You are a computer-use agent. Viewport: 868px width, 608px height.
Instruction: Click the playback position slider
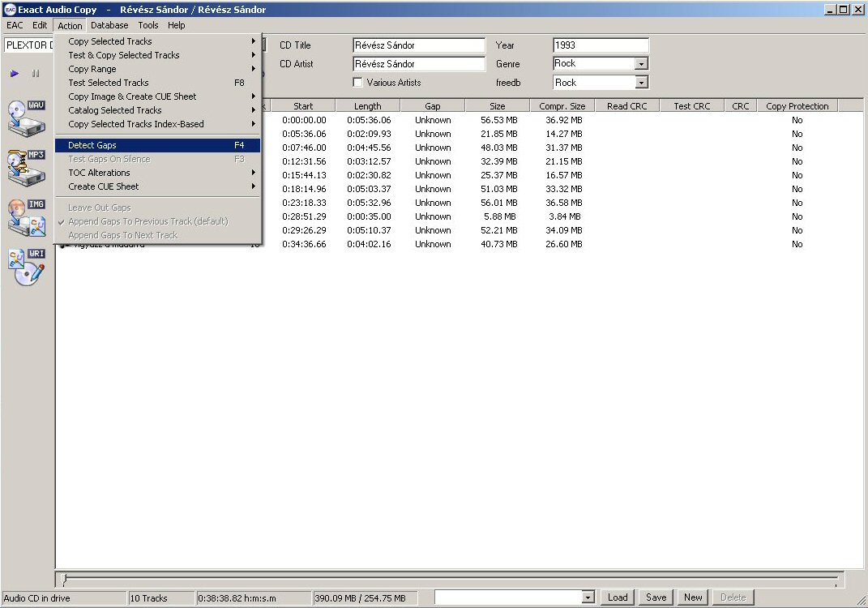click(x=450, y=579)
